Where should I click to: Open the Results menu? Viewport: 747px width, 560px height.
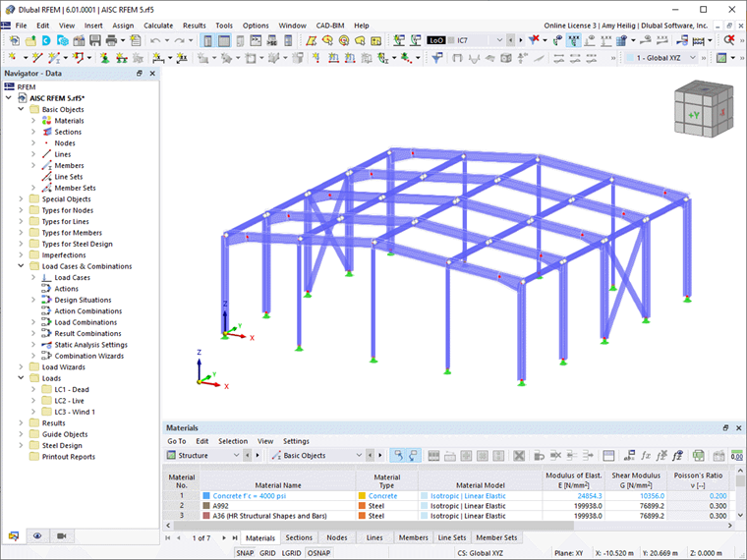click(195, 26)
